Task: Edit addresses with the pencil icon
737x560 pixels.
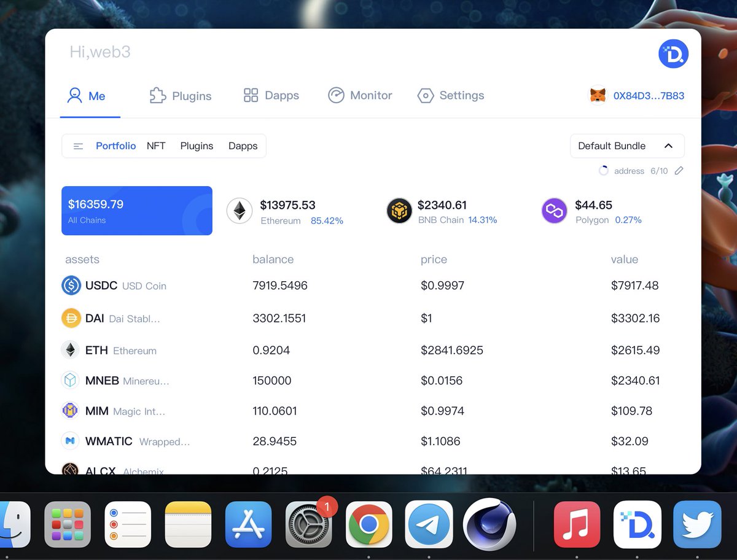Action: 679,171
